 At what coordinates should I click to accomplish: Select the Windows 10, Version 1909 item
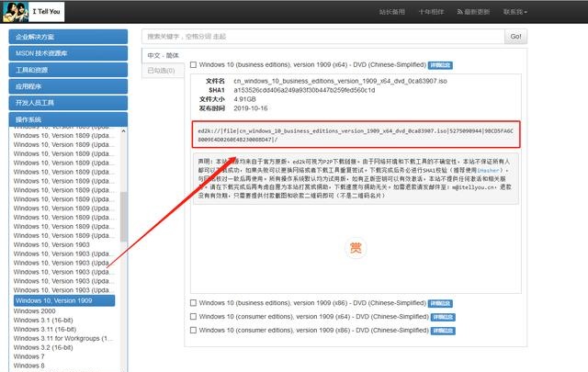[x=64, y=300]
